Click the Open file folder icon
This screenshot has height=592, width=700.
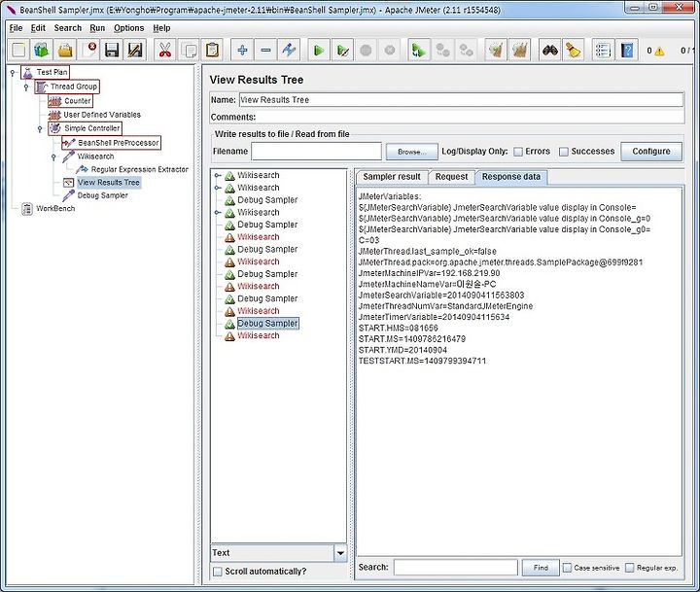click(65, 50)
